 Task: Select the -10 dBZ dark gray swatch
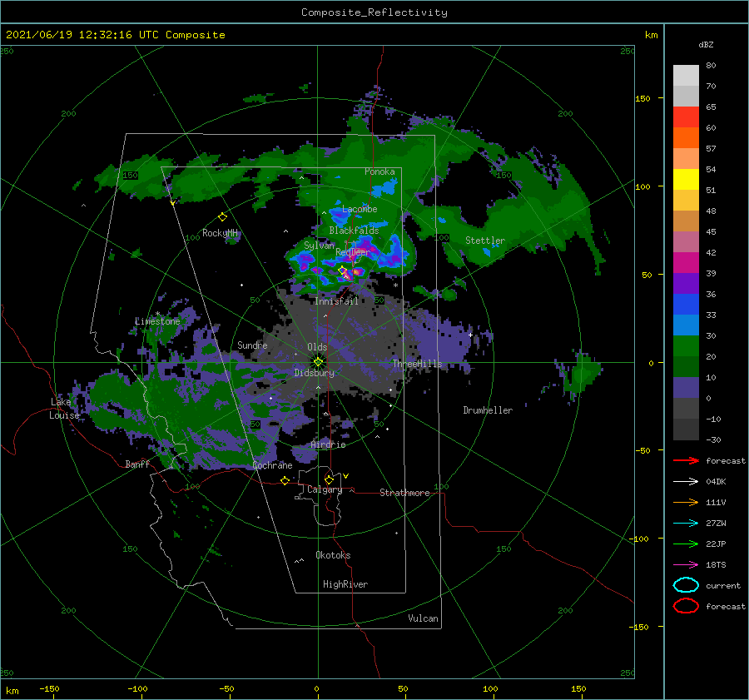point(686,429)
